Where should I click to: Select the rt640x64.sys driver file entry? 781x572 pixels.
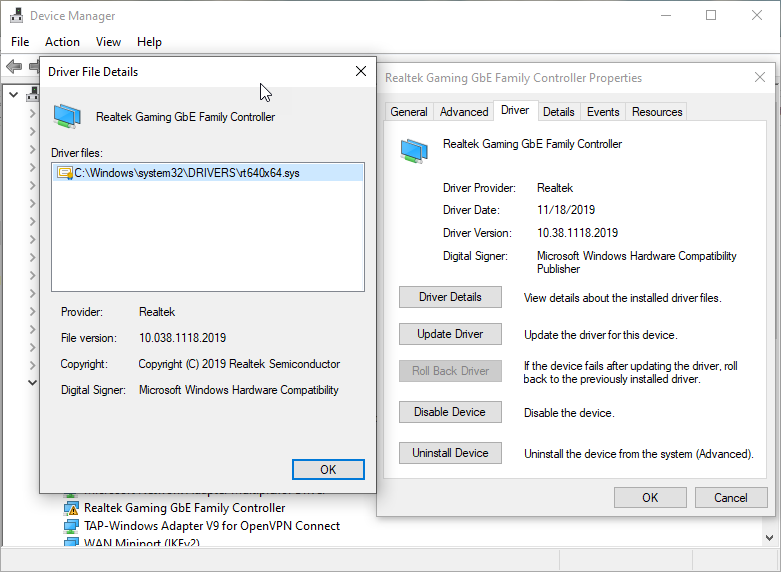208,173
